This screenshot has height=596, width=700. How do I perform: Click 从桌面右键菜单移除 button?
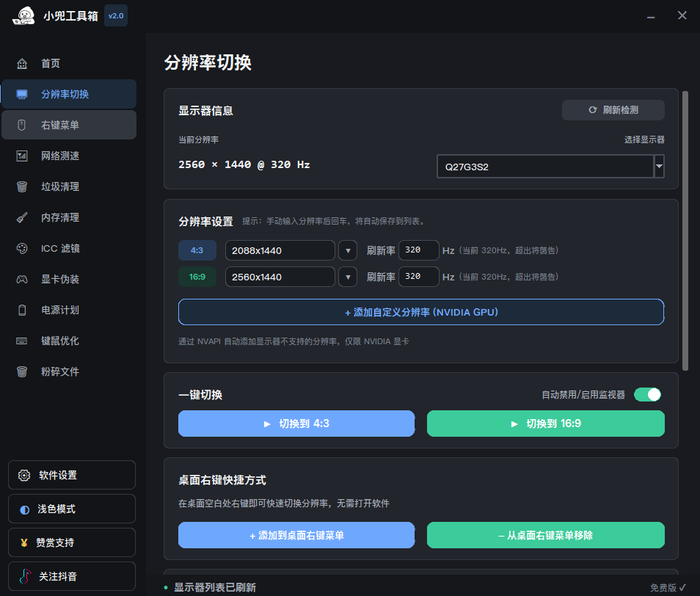click(545, 535)
